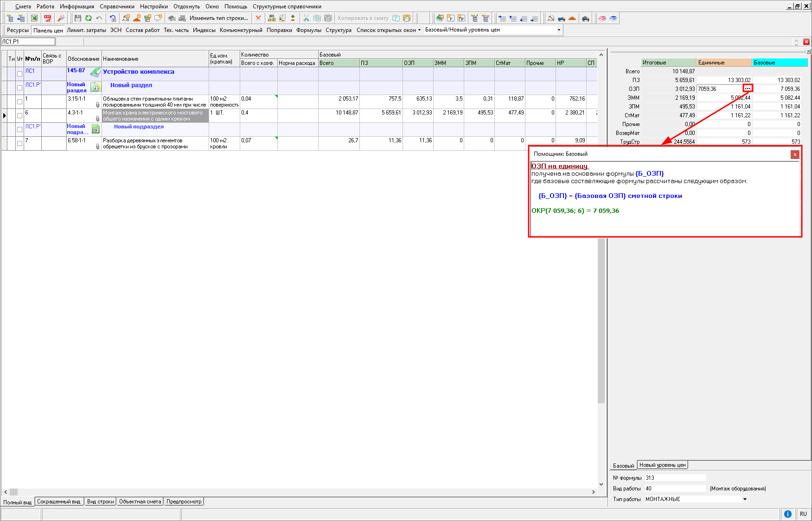Click the red X delete icon
The width and height of the screenshot is (812, 521).
258,18
